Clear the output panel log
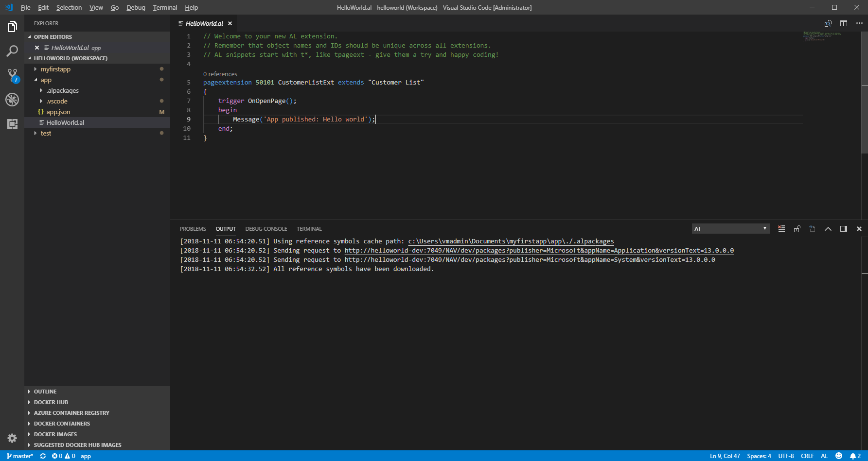 point(781,229)
